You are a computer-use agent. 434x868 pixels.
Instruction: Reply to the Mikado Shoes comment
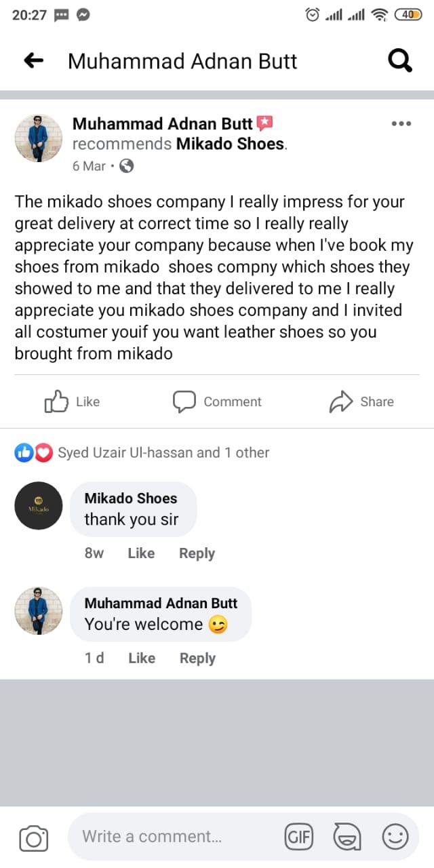point(197,553)
